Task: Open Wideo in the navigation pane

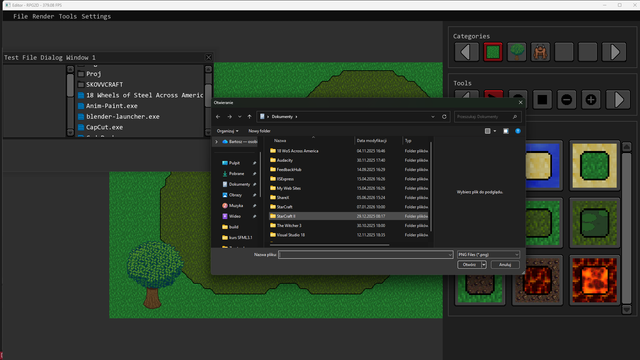Action: click(235, 216)
